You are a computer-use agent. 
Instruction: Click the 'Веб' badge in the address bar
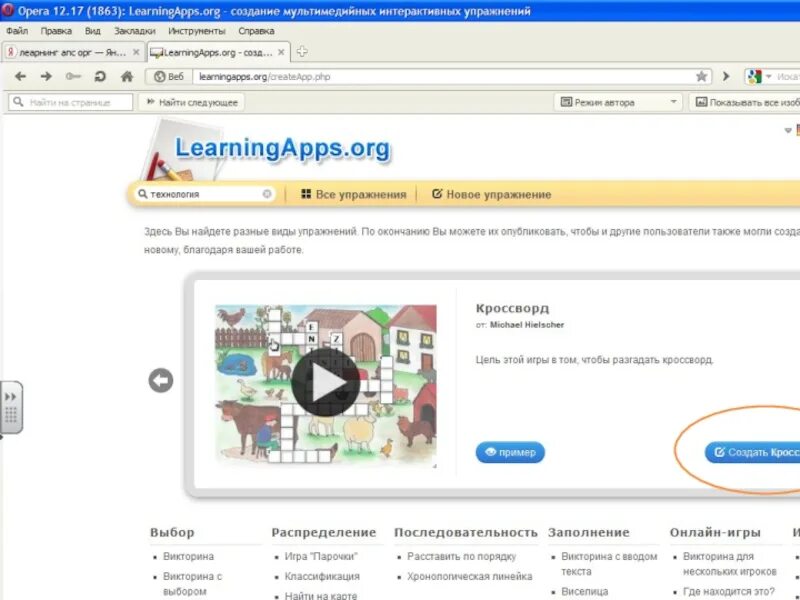tap(169, 77)
